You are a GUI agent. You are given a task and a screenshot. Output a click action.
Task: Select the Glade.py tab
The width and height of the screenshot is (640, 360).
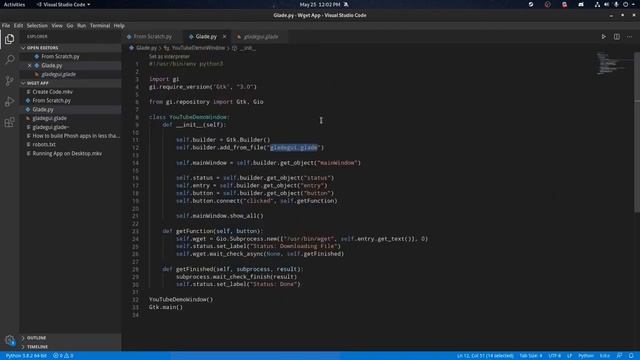(x=206, y=37)
